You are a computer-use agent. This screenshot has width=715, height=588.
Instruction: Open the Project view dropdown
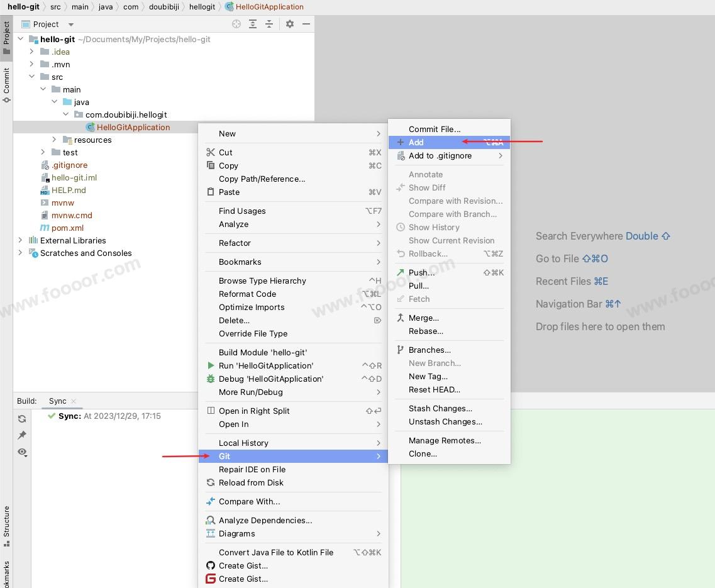tap(70, 25)
